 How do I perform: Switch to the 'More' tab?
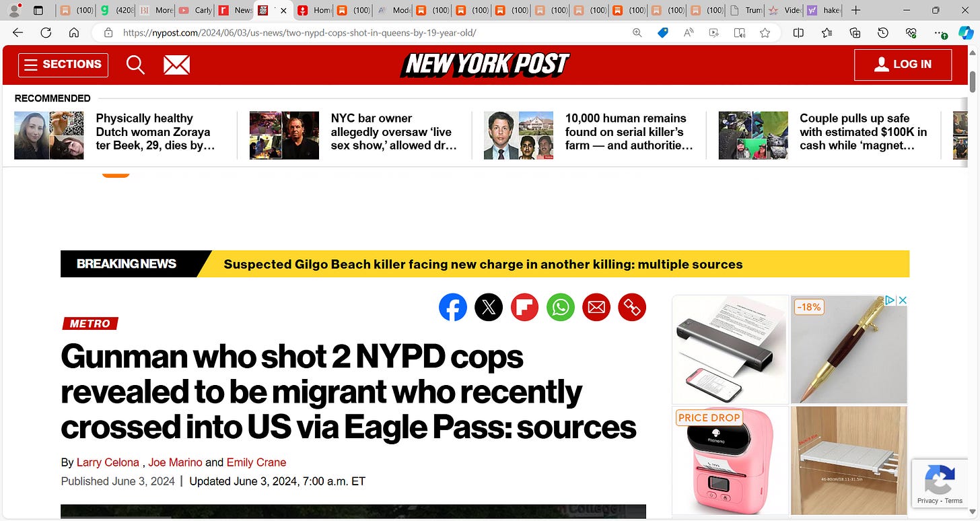155,10
